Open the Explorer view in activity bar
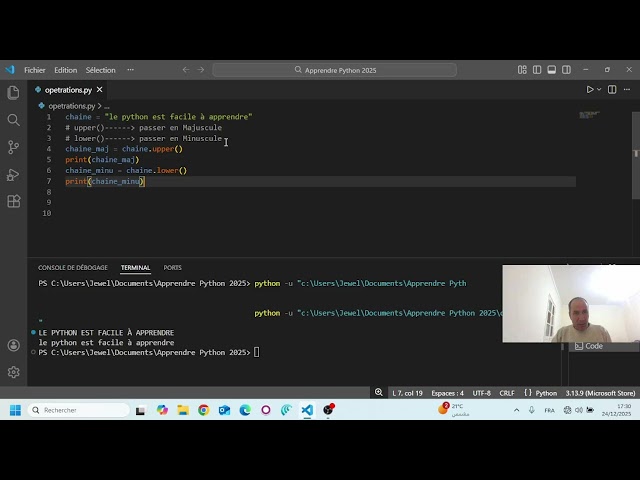 [13, 93]
